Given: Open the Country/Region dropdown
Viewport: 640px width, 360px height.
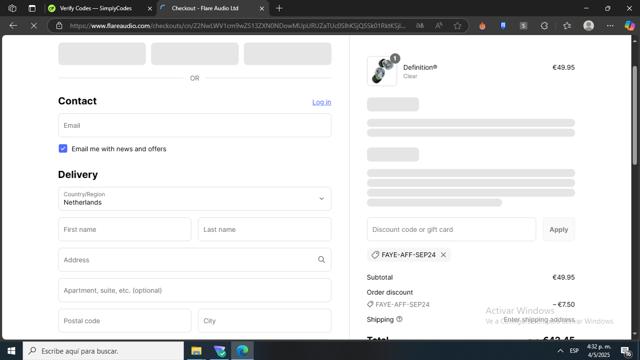Looking at the screenshot, I should (195, 199).
